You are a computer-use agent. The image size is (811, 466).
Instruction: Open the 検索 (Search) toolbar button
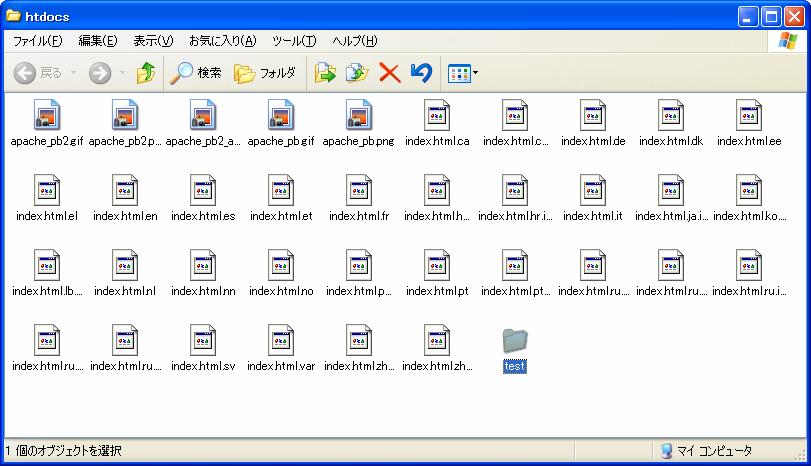pyautogui.click(x=196, y=73)
